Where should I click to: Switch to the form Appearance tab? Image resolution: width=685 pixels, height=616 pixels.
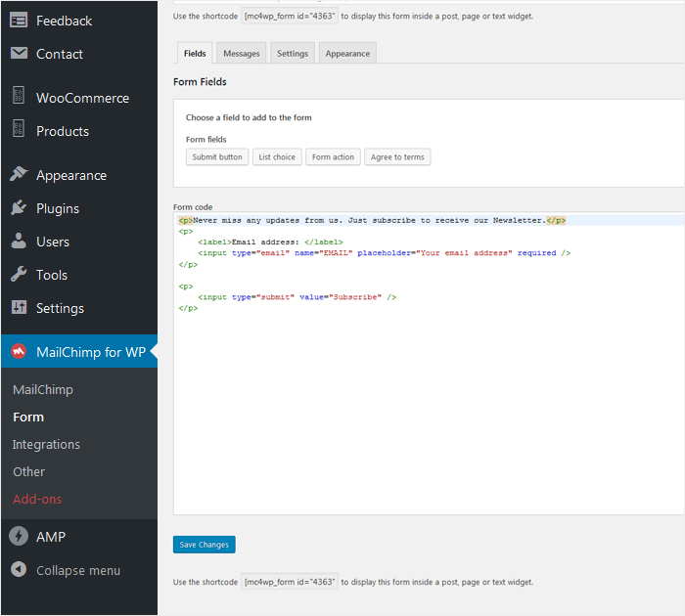pos(347,53)
